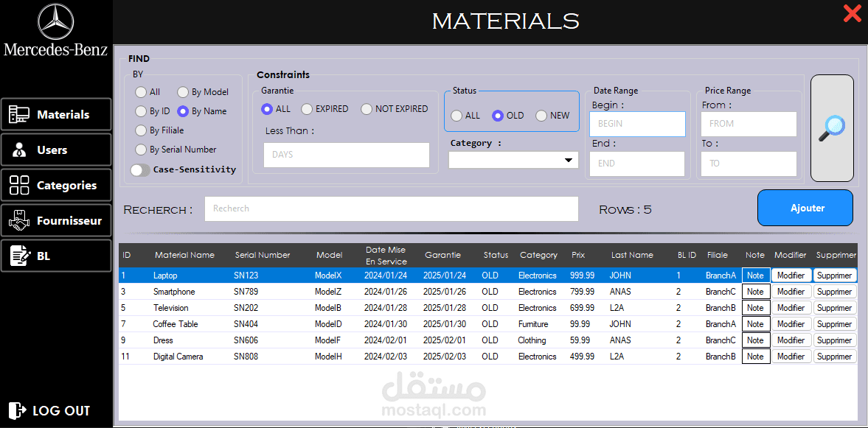Click the blue Ajouter button
This screenshot has height=428, width=868.
tap(805, 208)
